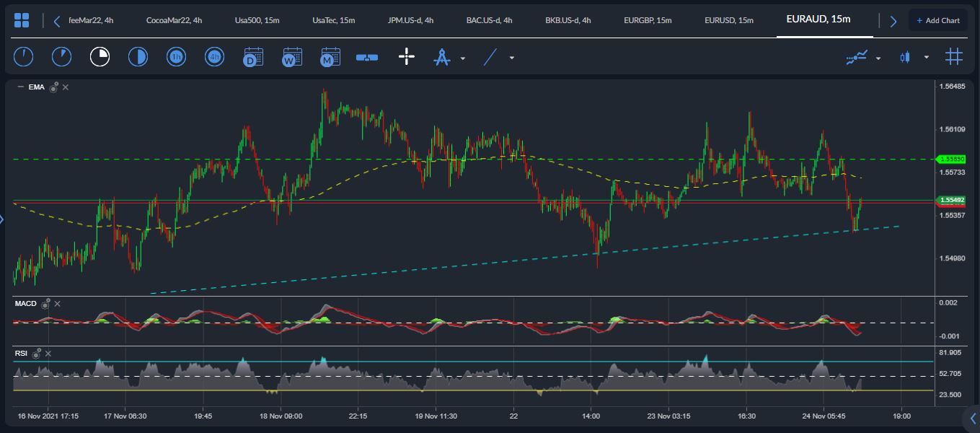Click the 1.56485 price axis value
Viewport: 980px width, 433px height.
pyautogui.click(x=953, y=87)
